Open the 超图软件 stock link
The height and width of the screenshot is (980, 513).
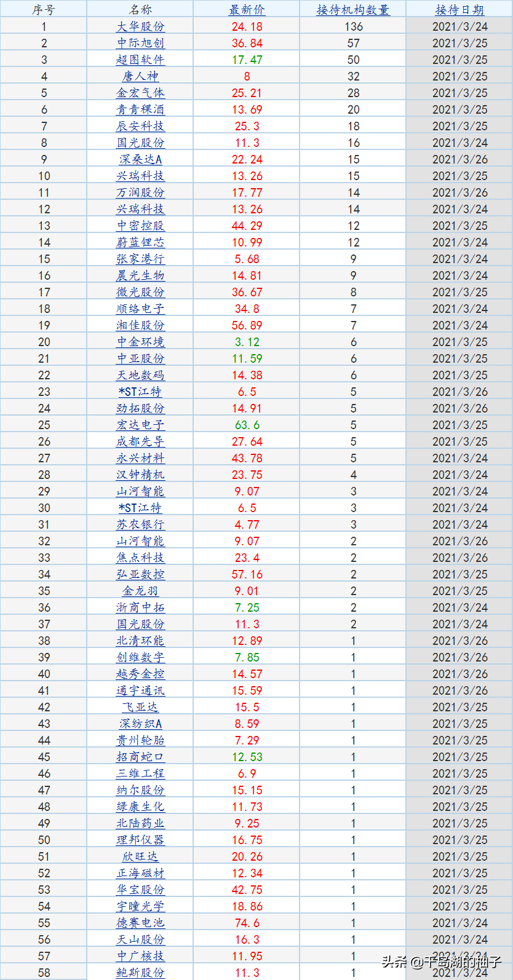140,60
